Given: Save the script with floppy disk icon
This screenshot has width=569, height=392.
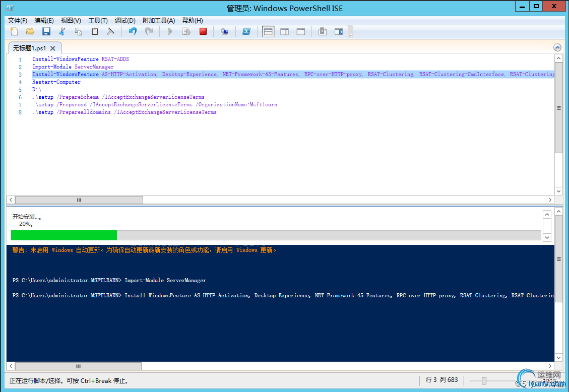Looking at the screenshot, I should coord(46,32).
